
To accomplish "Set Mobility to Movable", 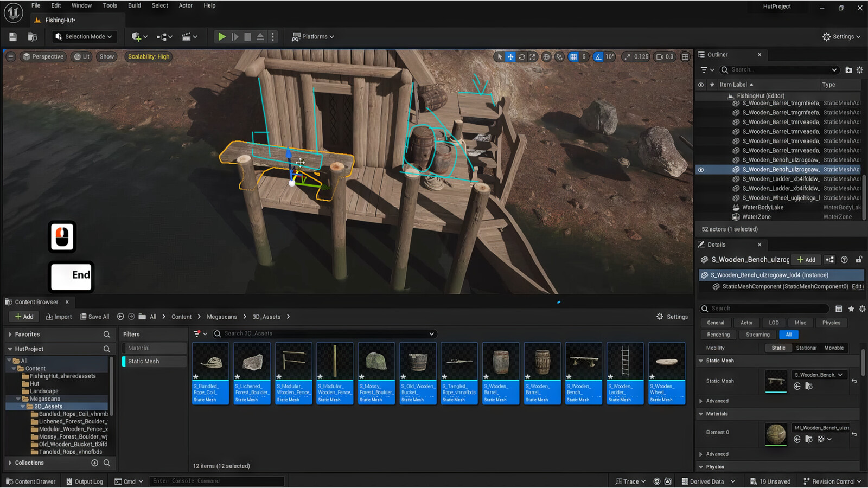I will [x=834, y=348].
